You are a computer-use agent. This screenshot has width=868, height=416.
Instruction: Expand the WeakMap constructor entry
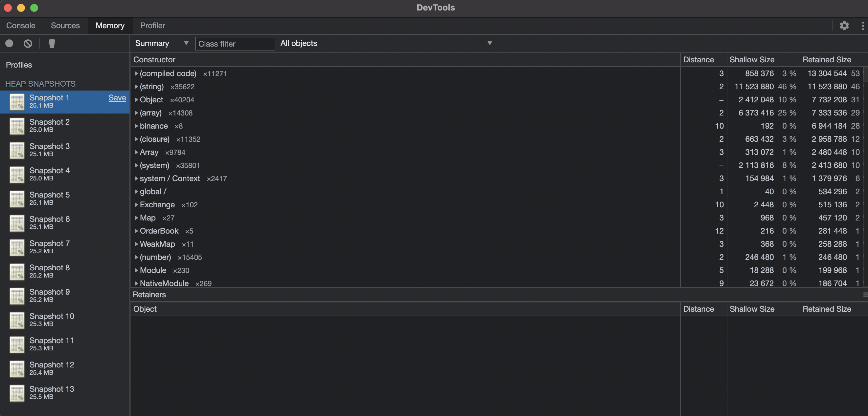(x=136, y=244)
